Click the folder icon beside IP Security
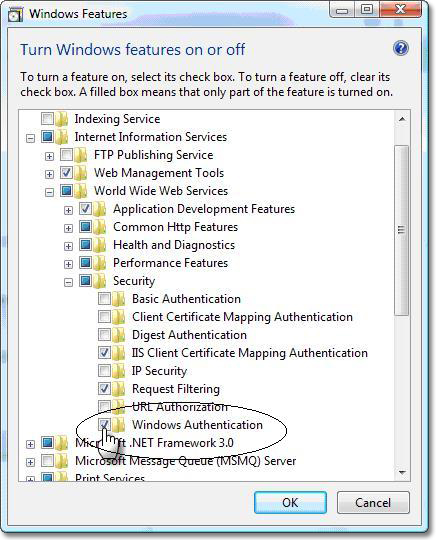 coord(120,371)
